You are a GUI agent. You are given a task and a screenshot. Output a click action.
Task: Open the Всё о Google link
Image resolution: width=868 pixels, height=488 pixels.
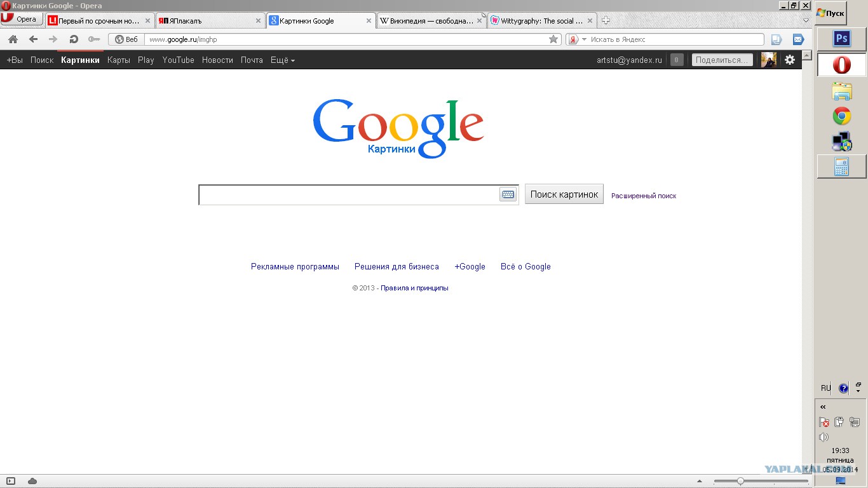coord(526,267)
